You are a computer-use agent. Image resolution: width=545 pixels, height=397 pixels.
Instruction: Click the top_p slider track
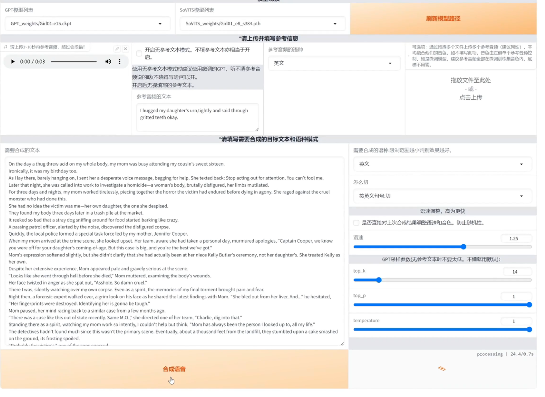click(x=442, y=305)
